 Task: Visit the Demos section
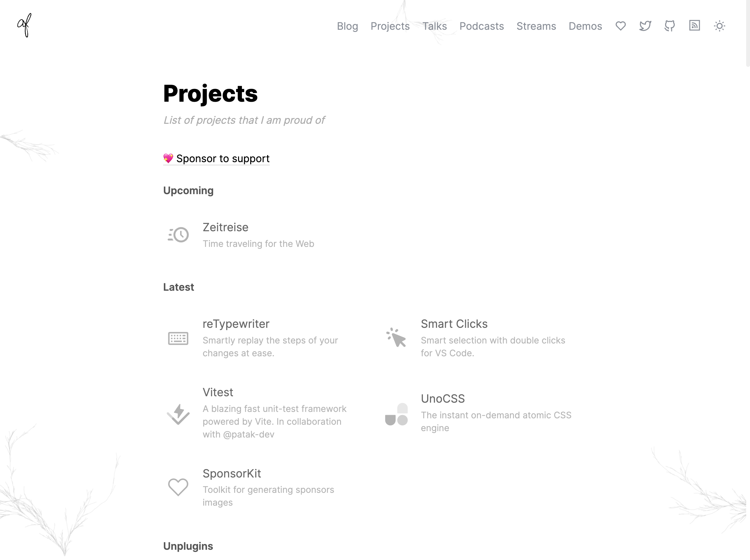(x=585, y=26)
